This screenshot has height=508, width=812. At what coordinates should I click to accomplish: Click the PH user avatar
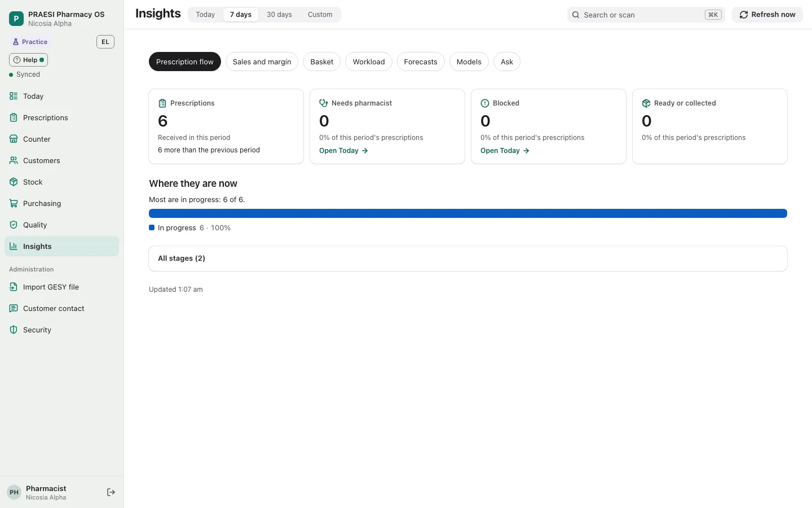tap(14, 493)
